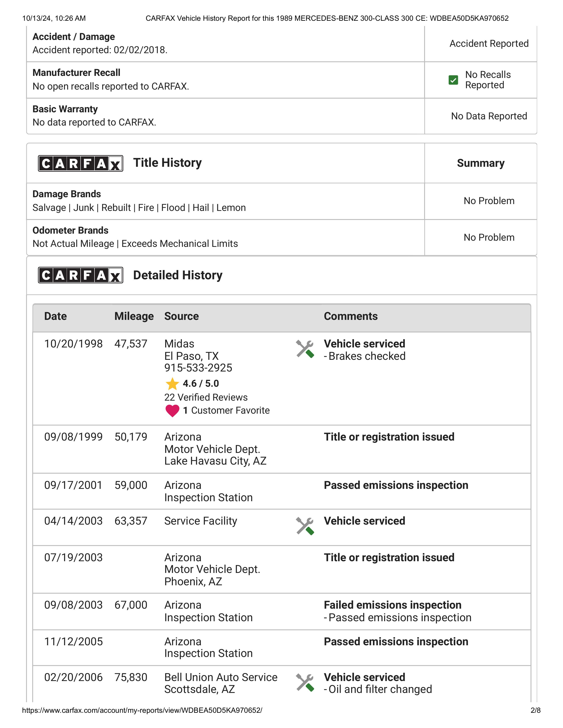Select the Date column header

(55, 316)
